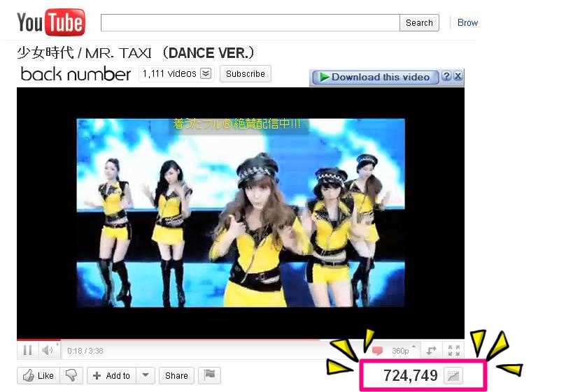Enter fullscreen mode
The width and height of the screenshot is (566, 392).
click(454, 351)
